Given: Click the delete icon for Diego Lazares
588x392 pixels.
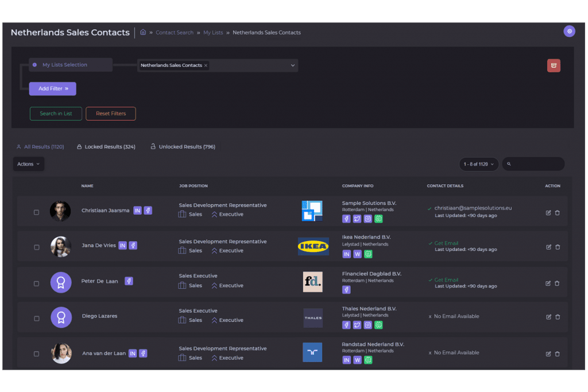Looking at the screenshot, I should [558, 317].
